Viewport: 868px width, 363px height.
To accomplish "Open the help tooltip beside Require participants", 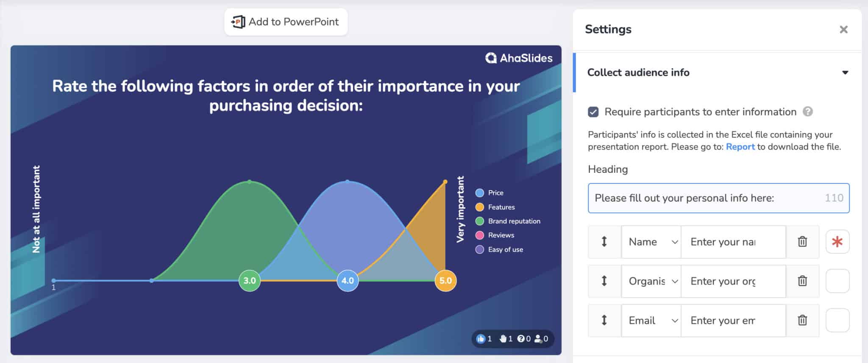I will click(x=808, y=112).
